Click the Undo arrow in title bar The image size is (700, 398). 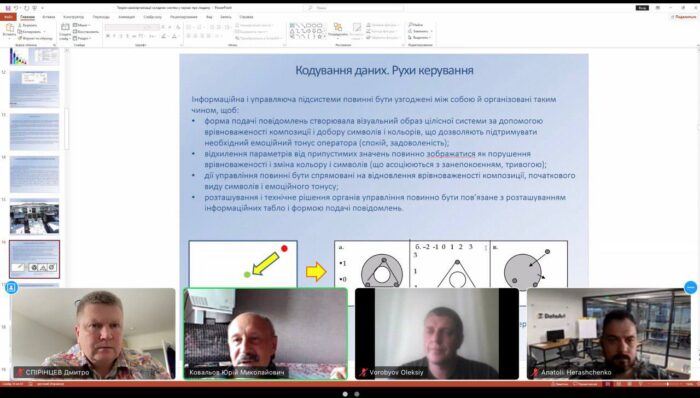(x=16, y=8)
